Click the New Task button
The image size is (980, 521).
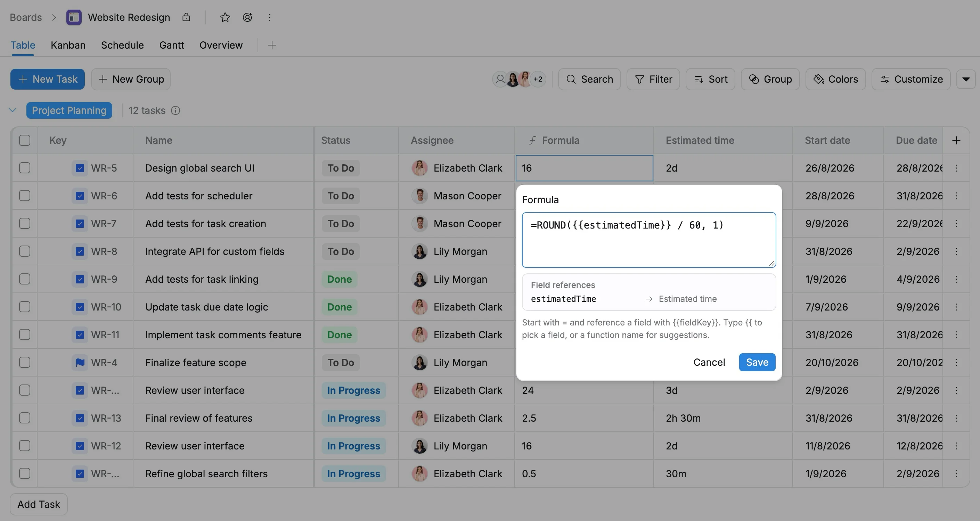[x=48, y=79]
